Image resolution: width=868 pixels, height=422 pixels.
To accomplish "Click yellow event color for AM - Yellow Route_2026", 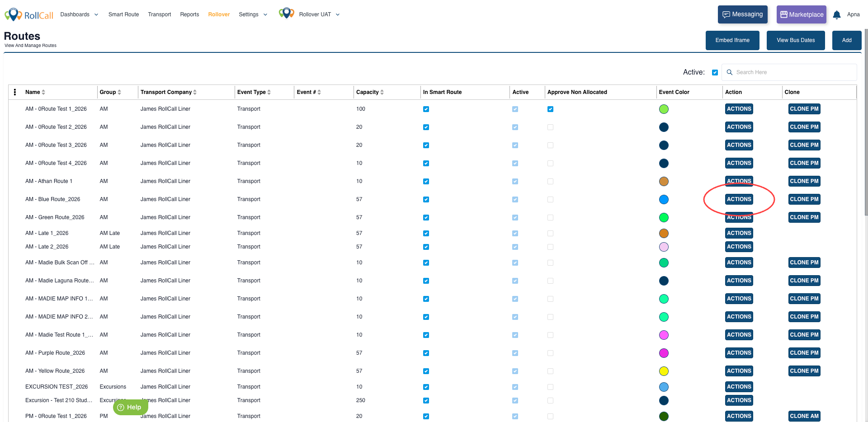I will pyautogui.click(x=664, y=371).
